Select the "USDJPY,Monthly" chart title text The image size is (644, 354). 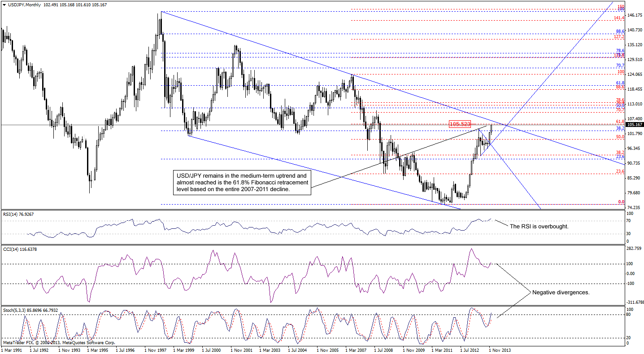point(24,4)
